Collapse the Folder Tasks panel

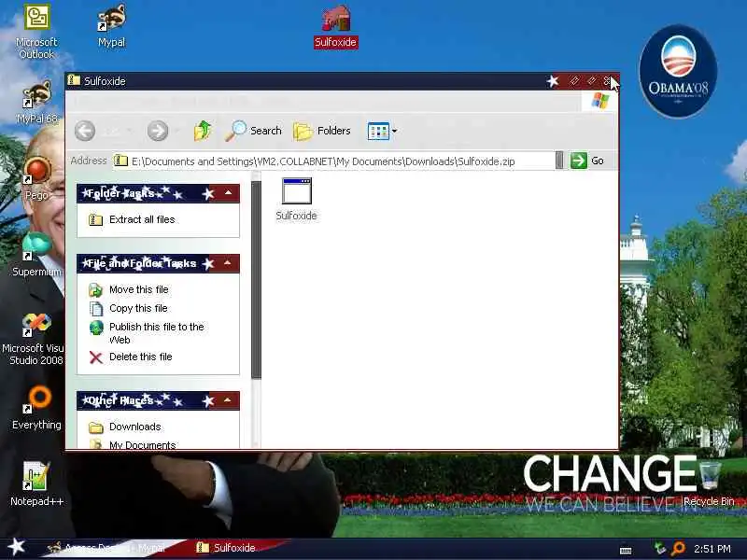click(228, 193)
